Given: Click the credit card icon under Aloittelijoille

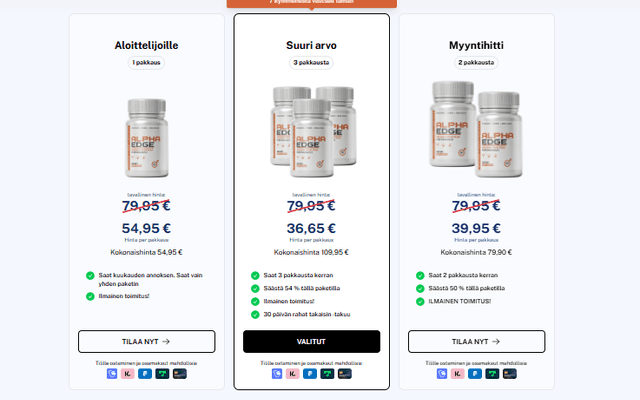Looking at the screenshot, I should pyautogui.click(x=180, y=373).
